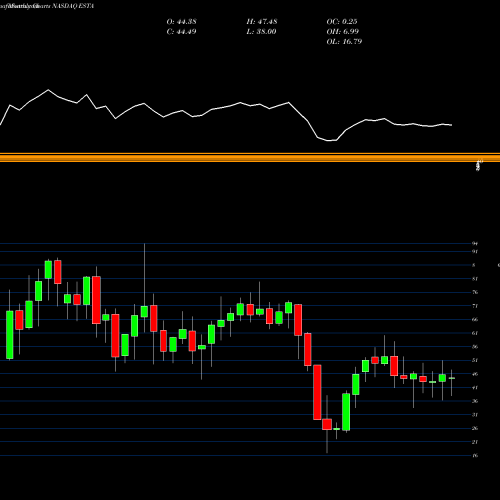This screenshot has height=500, width=500.
Task: Click the 31 price axis label
Action: tap(475, 415)
